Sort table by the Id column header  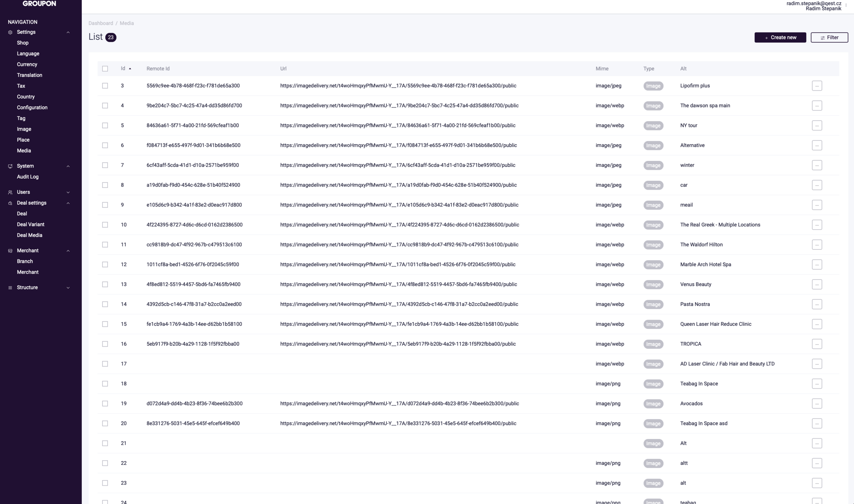123,69
